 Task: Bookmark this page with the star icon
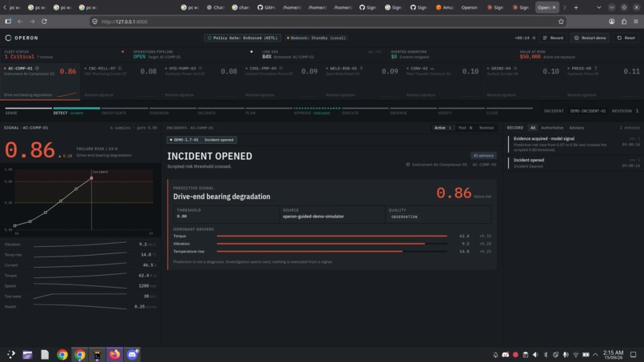tap(561, 22)
